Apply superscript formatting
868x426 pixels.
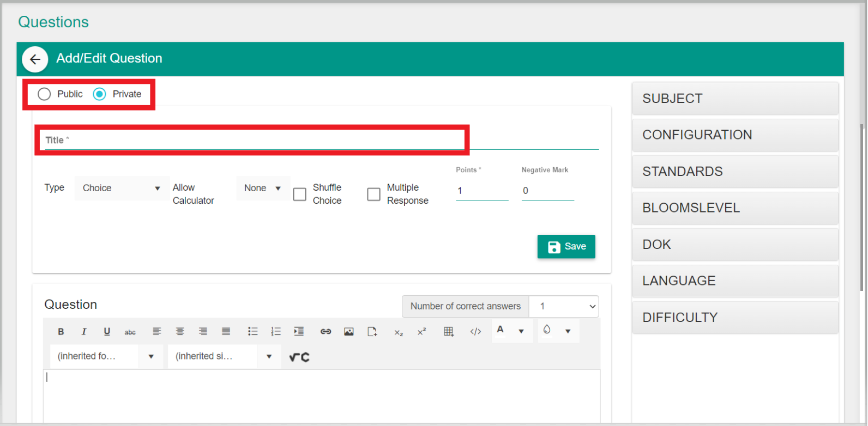tap(421, 332)
